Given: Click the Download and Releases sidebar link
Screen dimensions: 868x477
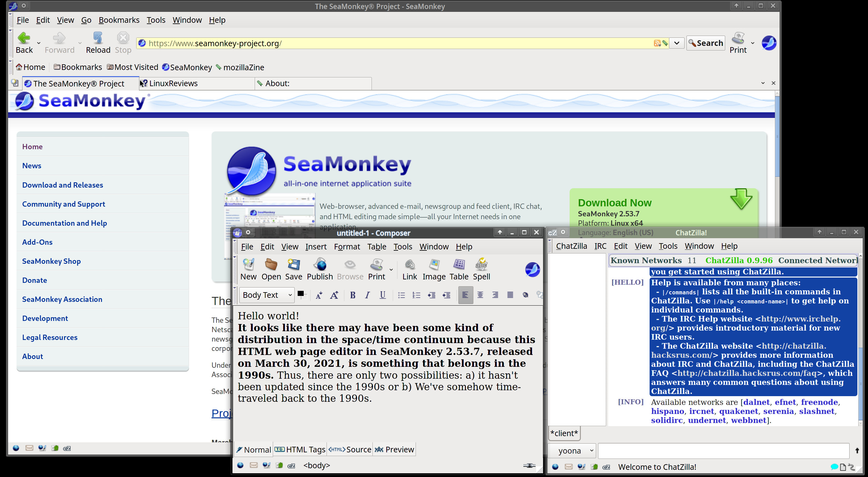Looking at the screenshot, I should tap(63, 185).
